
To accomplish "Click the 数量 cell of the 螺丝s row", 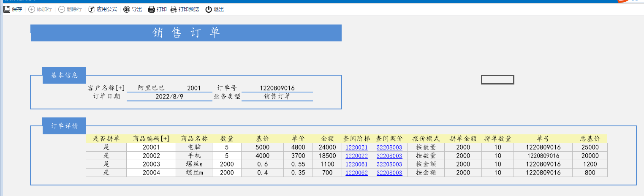I will coord(227,164).
